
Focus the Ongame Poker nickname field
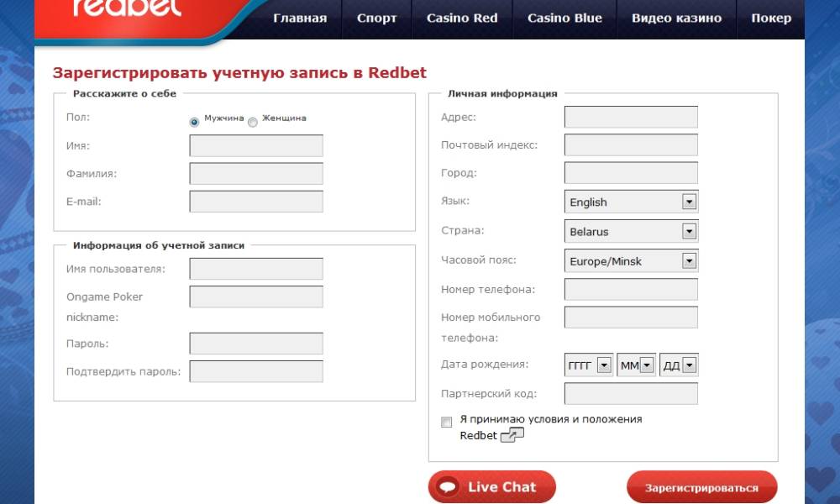(256, 297)
